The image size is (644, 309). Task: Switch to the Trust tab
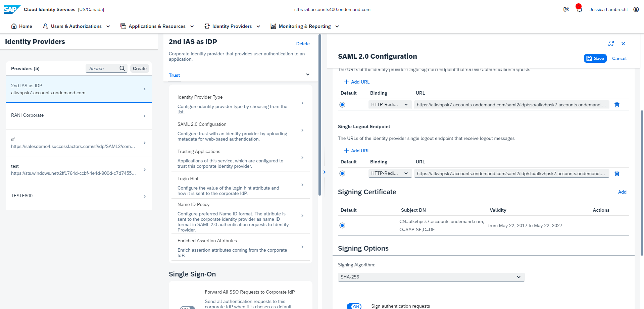pyautogui.click(x=174, y=75)
